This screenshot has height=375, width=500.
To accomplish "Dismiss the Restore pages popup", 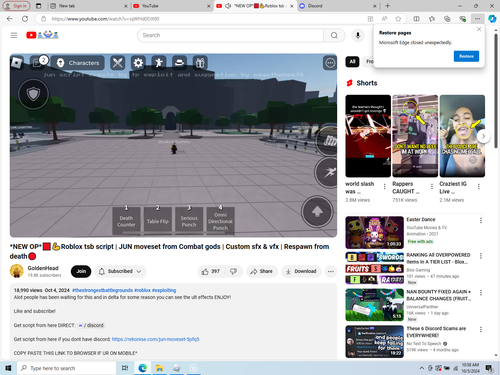I will tap(479, 29).
